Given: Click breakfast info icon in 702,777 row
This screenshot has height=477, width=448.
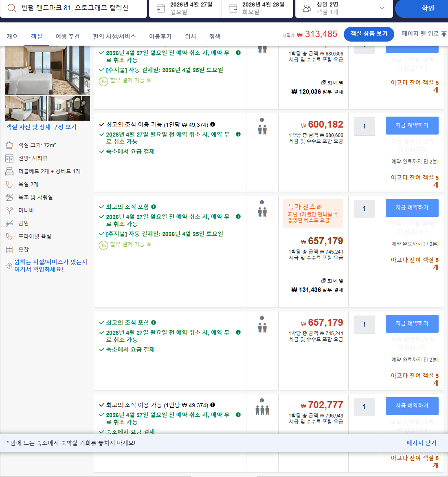Looking at the screenshot, I should 213,405.
